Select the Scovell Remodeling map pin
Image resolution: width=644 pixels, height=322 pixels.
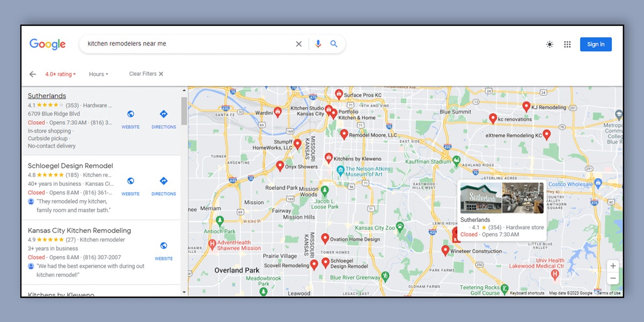(314, 265)
